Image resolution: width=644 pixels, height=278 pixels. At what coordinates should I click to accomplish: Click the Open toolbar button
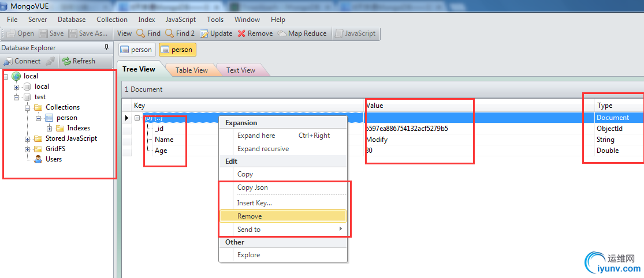(x=21, y=33)
